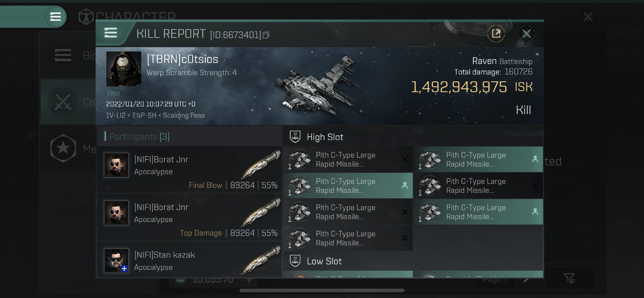The width and height of the screenshot is (644, 298).
Task: Click the High Slot section icon
Action: pyautogui.click(x=295, y=137)
